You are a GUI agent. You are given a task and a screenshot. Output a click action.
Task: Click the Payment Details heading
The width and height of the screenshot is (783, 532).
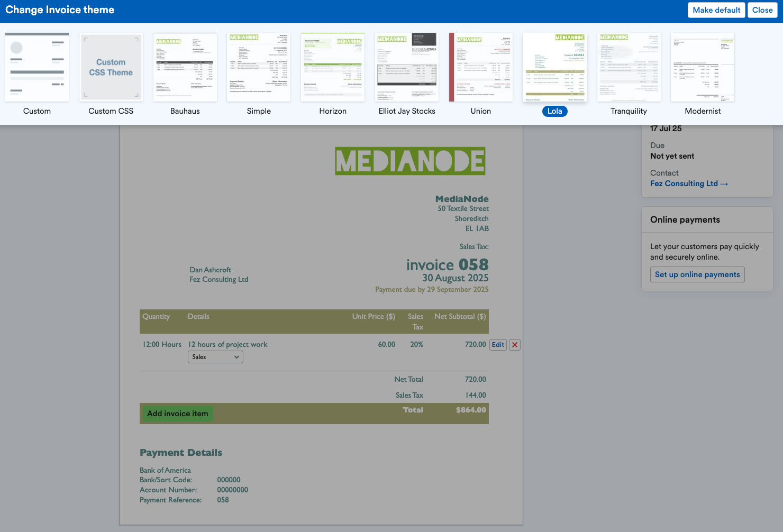coord(181,453)
